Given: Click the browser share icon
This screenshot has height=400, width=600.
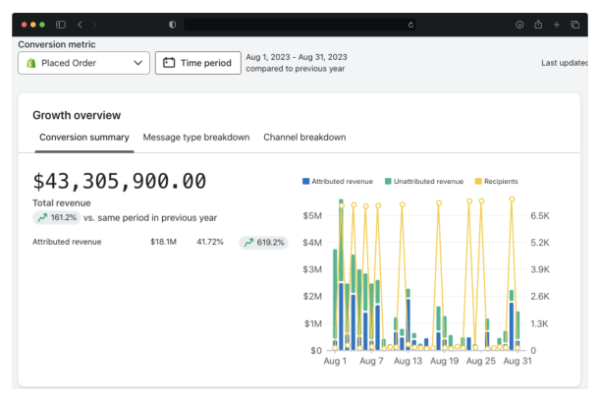Looking at the screenshot, I should click(x=538, y=24).
